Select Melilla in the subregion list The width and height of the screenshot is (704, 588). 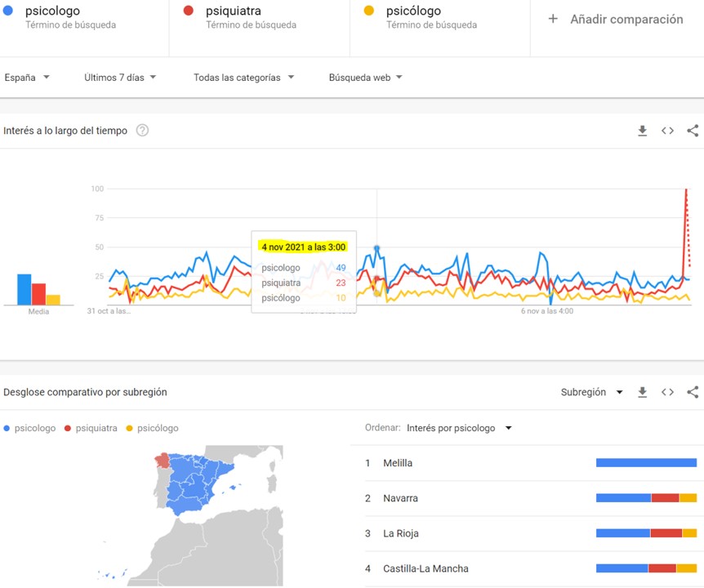(398, 463)
